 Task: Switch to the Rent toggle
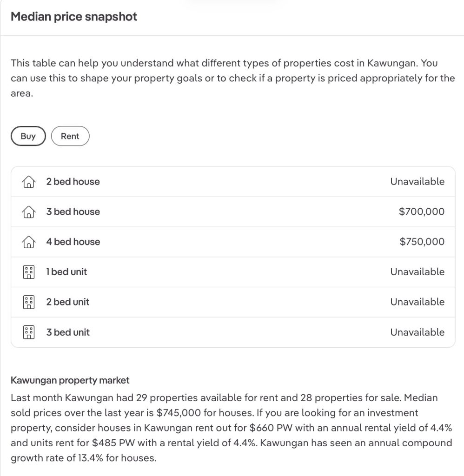point(70,136)
